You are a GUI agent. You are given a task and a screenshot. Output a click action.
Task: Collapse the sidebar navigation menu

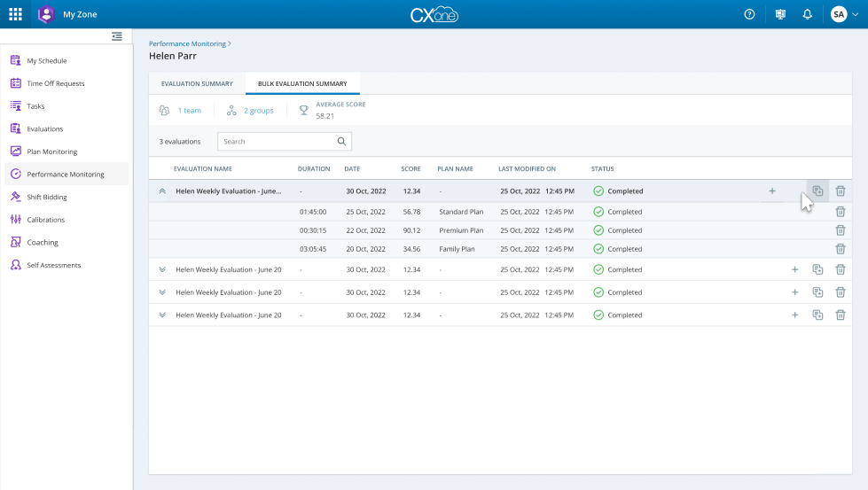(x=116, y=36)
